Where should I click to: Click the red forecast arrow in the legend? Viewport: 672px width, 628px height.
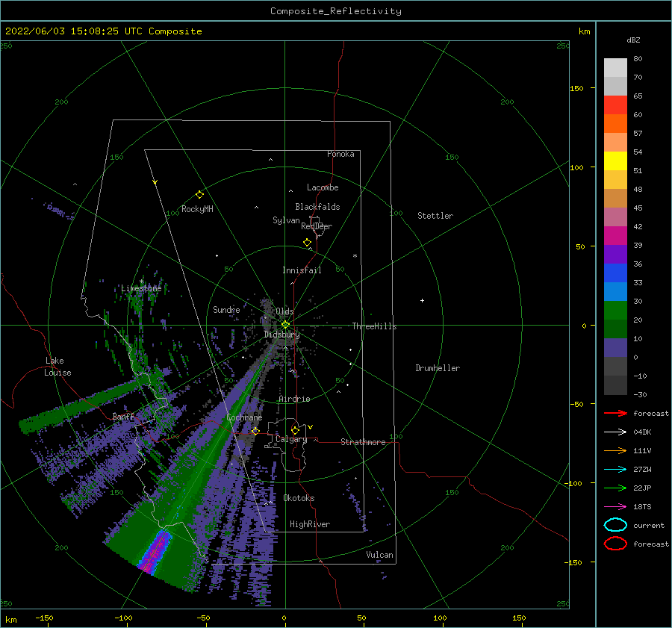pos(615,413)
